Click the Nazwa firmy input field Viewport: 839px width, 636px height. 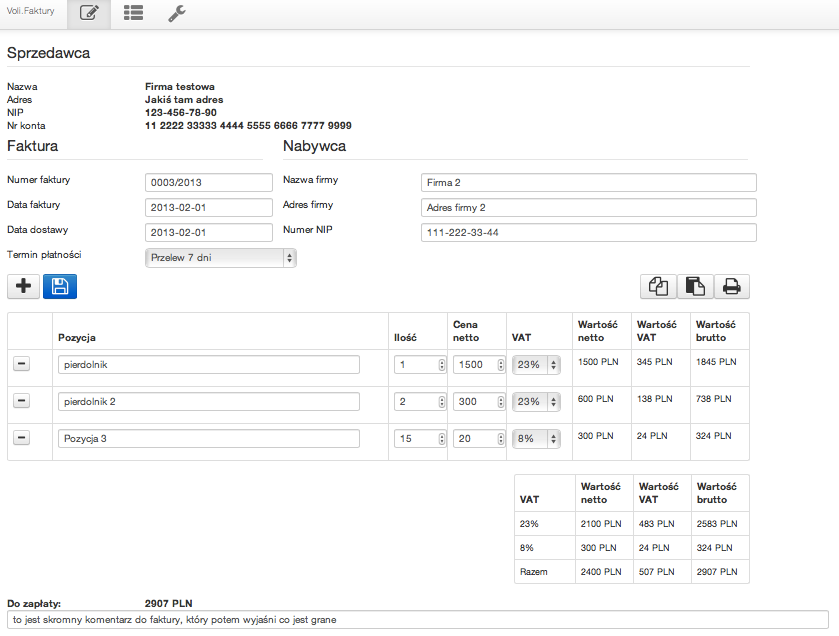(589, 182)
